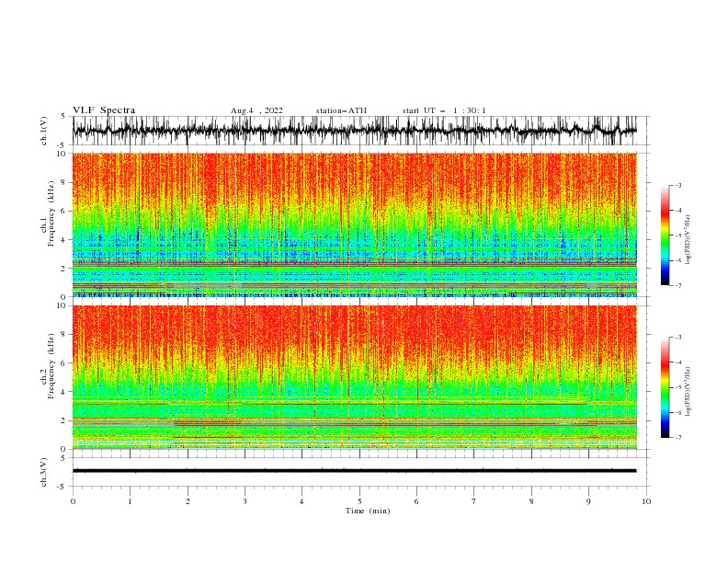Click the ch.1 PSD color scale bar
The width and height of the screenshot is (728, 563).
(665, 236)
